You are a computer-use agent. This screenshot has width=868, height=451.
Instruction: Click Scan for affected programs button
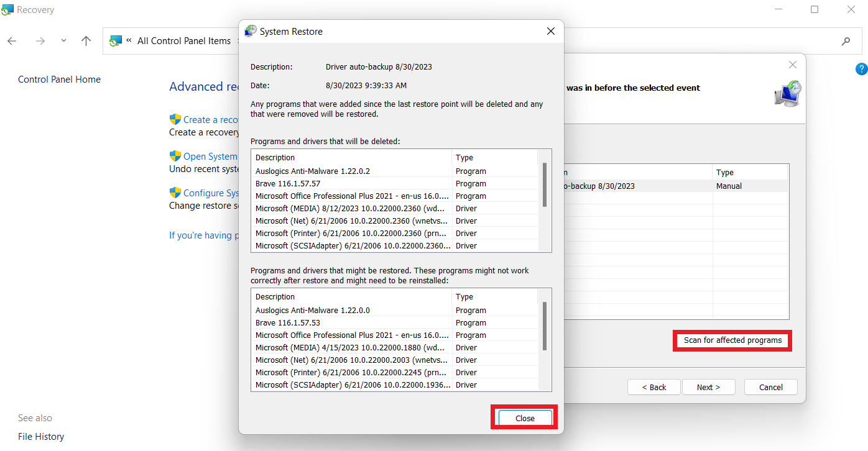[732, 340]
